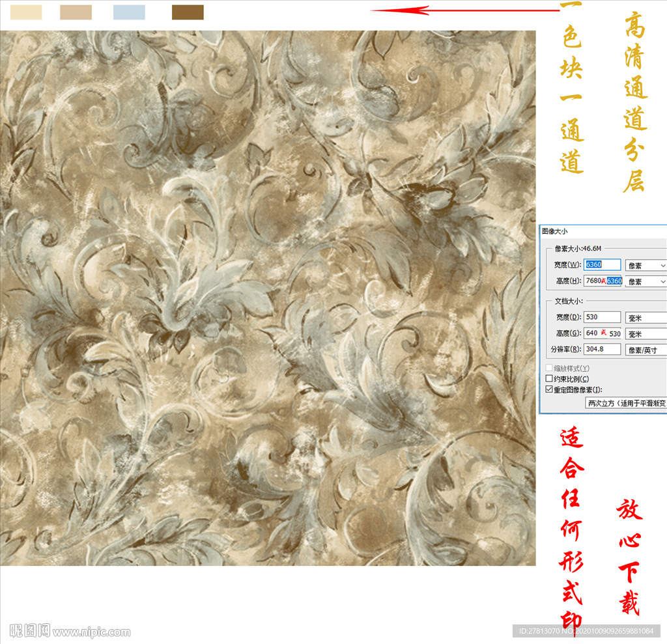Image resolution: width=667 pixels, height=644 pixels.
Task: Select the 宽度(W) label
Action: pos(567,264)
